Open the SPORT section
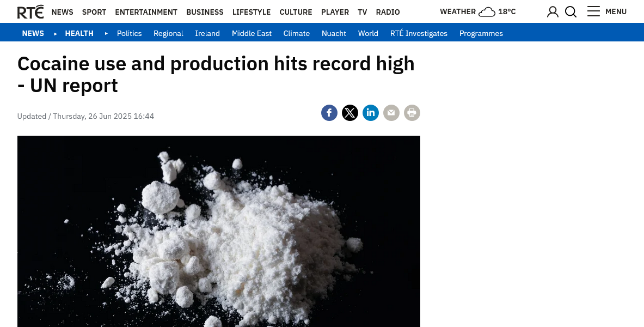 click(x=94, y=12)
